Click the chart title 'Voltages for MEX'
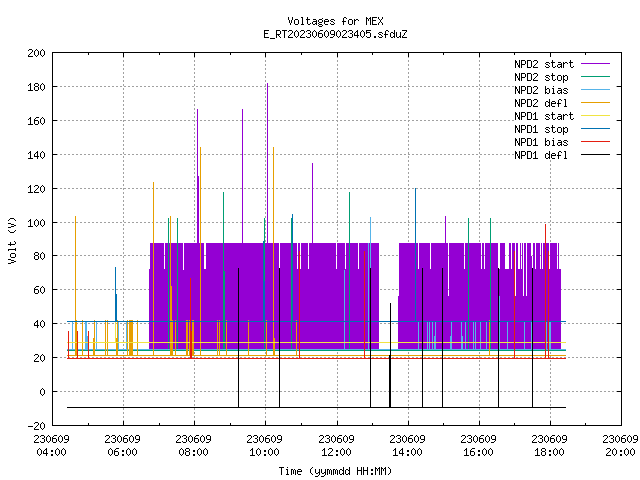The height and width of the screenshot is (480, 640). click(x=335, y=21)
